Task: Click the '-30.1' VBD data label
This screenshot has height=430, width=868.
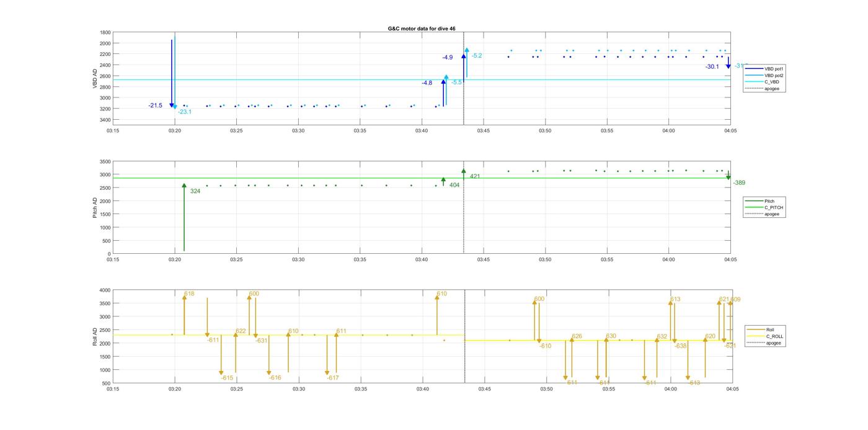Action: tap(712, 66)
